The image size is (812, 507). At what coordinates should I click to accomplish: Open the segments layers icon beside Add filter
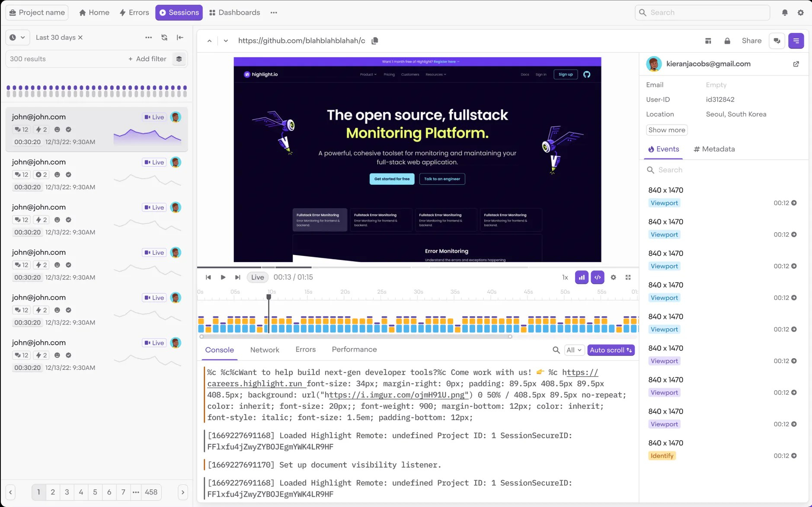pos(179,59)
